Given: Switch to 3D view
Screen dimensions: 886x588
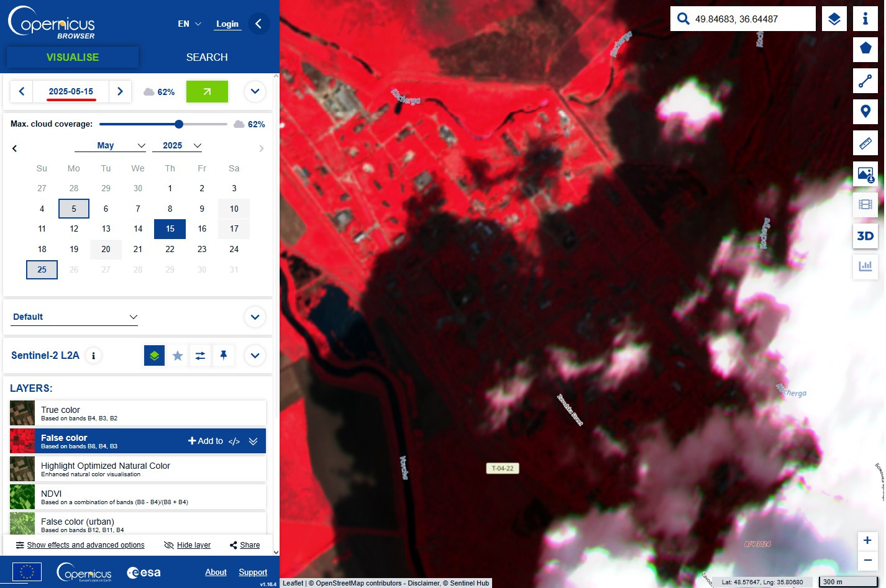Looking at the screenshot, I should coord(865,236).
